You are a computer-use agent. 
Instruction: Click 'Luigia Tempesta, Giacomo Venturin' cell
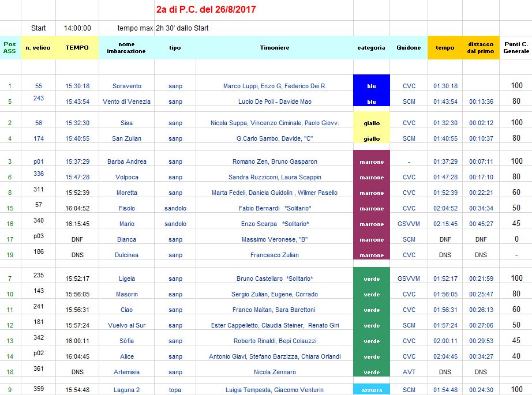(x=275, y=390)
